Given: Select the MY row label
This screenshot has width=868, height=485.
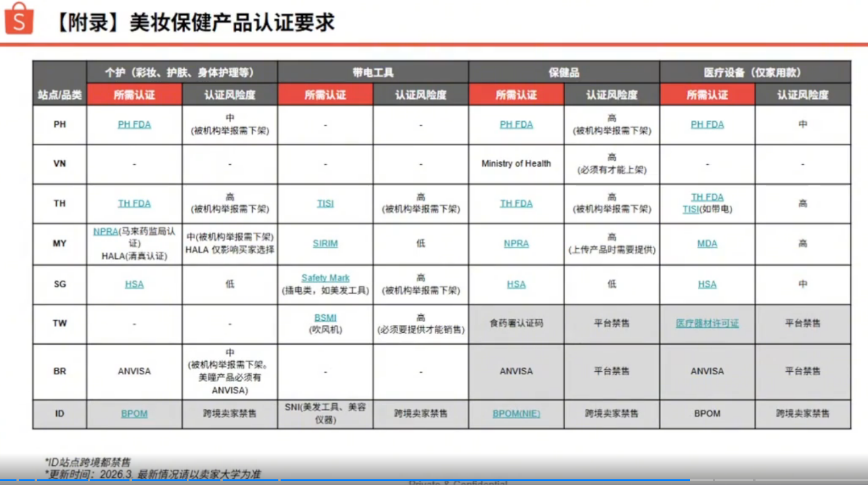Looking at the screenshot, I should [60, 243].
